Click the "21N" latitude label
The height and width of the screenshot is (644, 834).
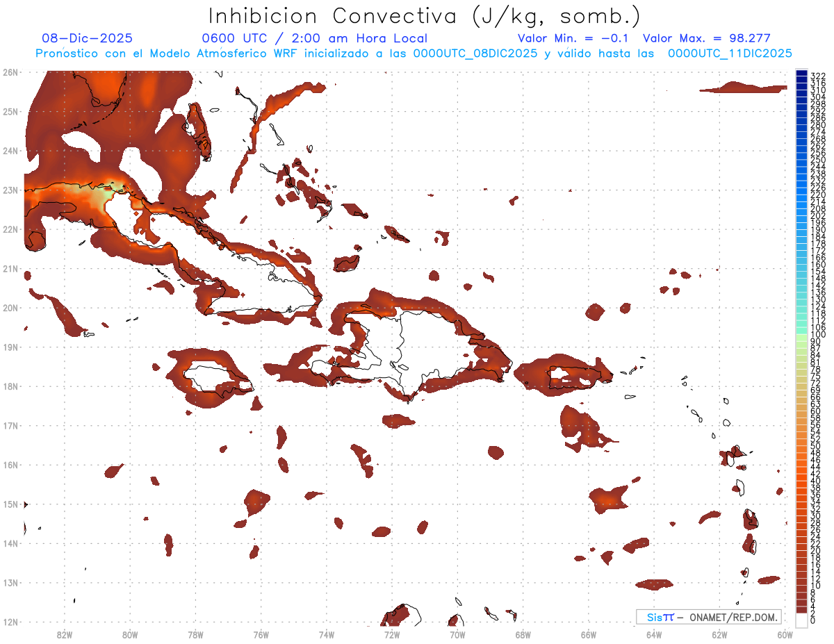[10, 269]
